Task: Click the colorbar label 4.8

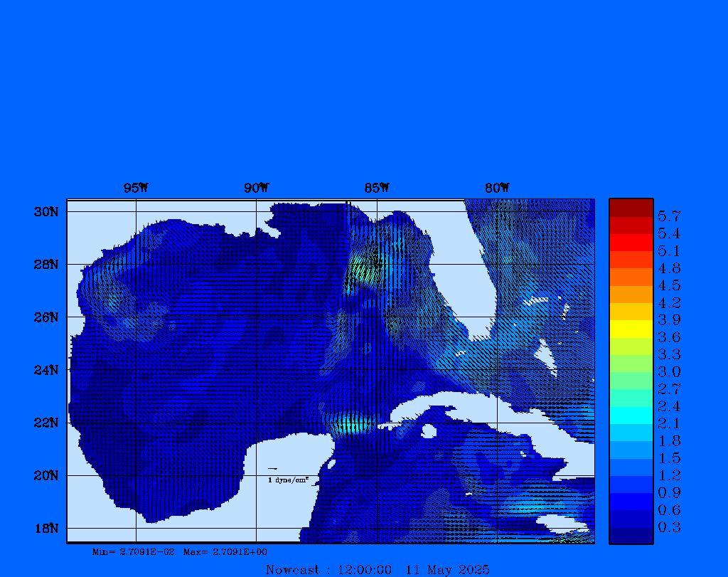Action: click(x=669, y=268)
